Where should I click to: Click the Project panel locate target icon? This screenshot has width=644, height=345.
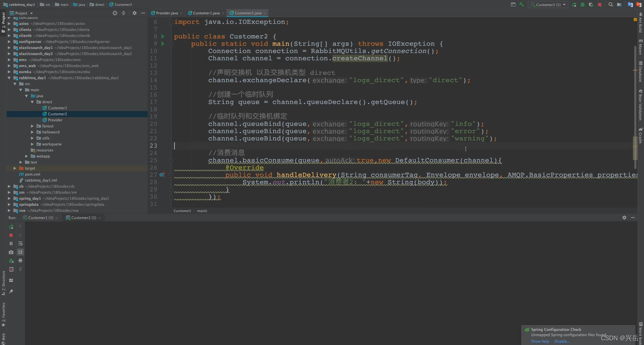[x=115, y=13]
